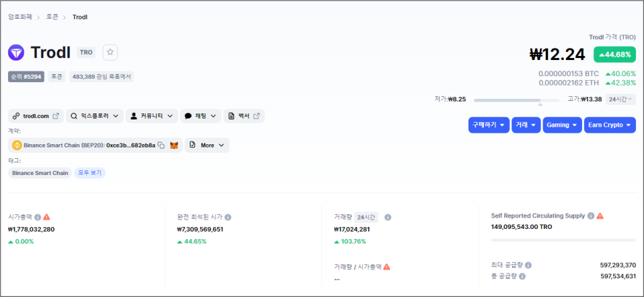Viewport: 644px width, 297px height.
Task: Open the 백서 whitepaper link
Action: 244,116
